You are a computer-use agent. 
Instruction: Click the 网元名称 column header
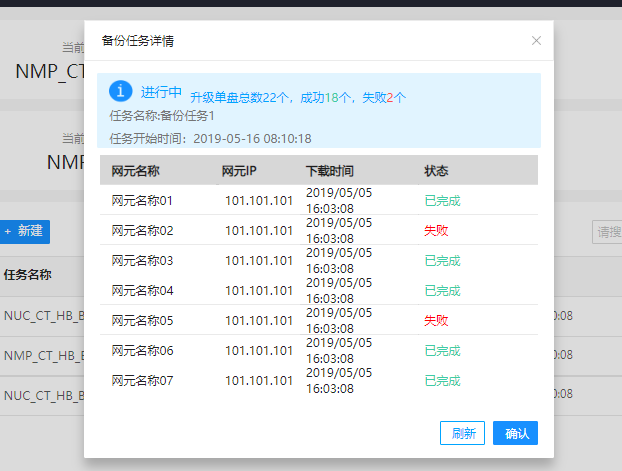pos(136,170)
